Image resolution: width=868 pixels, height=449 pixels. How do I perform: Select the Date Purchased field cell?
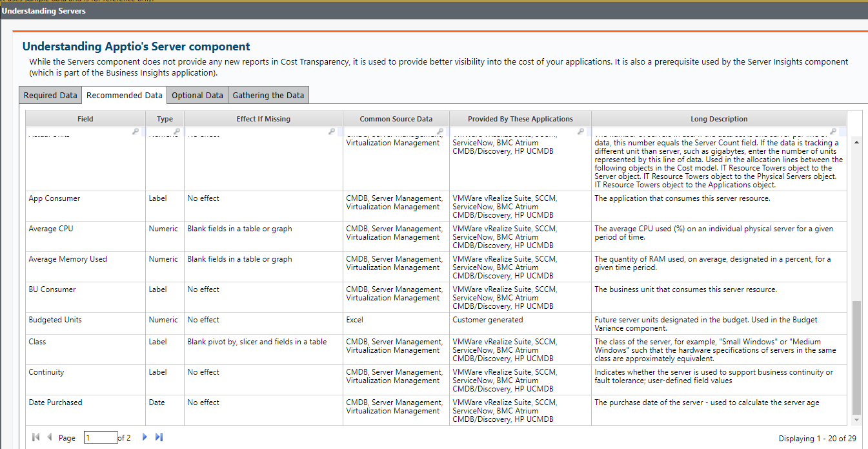[86, 410]
